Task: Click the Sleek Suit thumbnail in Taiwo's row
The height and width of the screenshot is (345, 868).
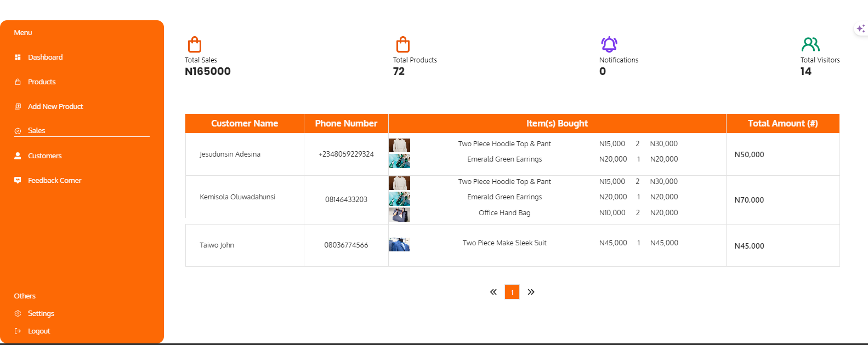Action: [399, 244]
